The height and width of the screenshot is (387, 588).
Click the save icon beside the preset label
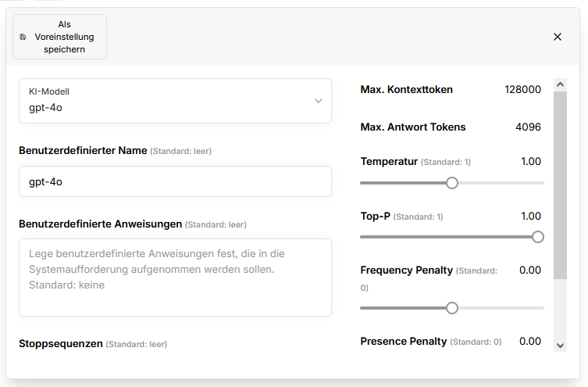coord(23,37)
